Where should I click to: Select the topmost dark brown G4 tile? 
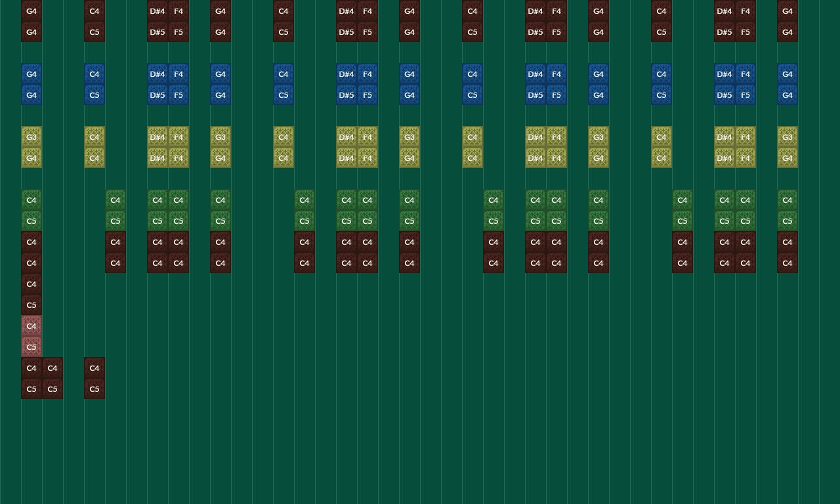pyautogui.click(x=31, y=10)
